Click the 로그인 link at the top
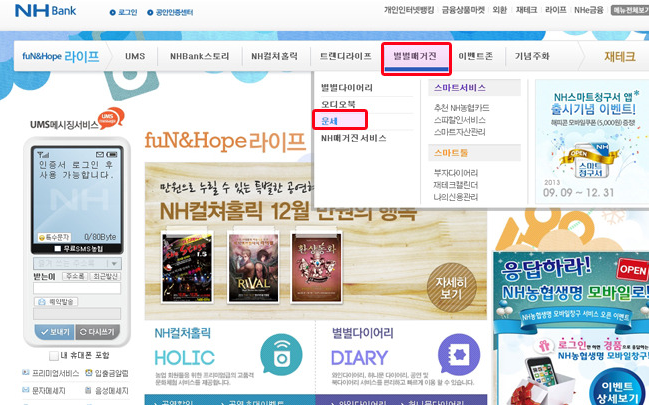This screenshot has width=649, height=406. click(x=123, y=12)
